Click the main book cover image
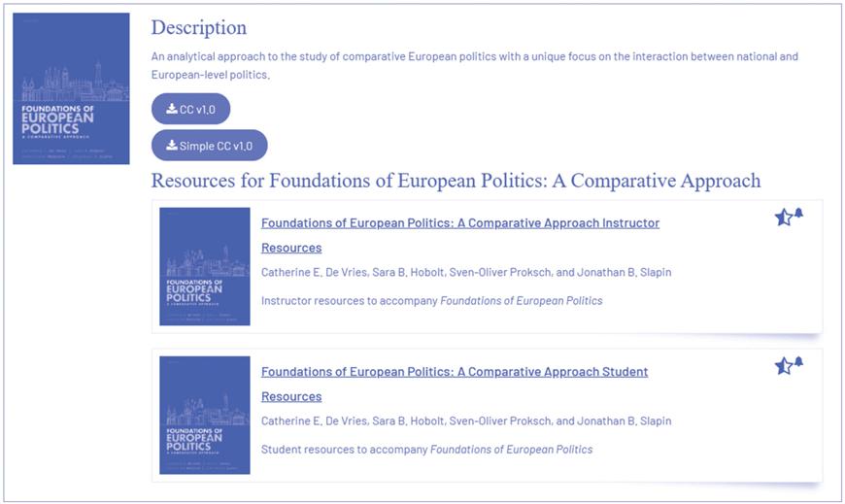 pos(71,88)
